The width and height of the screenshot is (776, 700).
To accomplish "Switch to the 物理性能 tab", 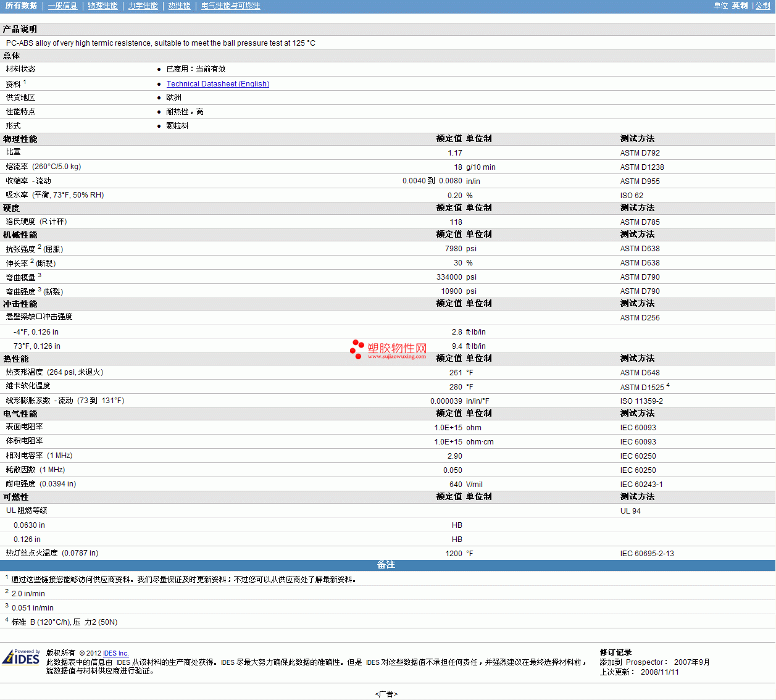I will 102,6.
